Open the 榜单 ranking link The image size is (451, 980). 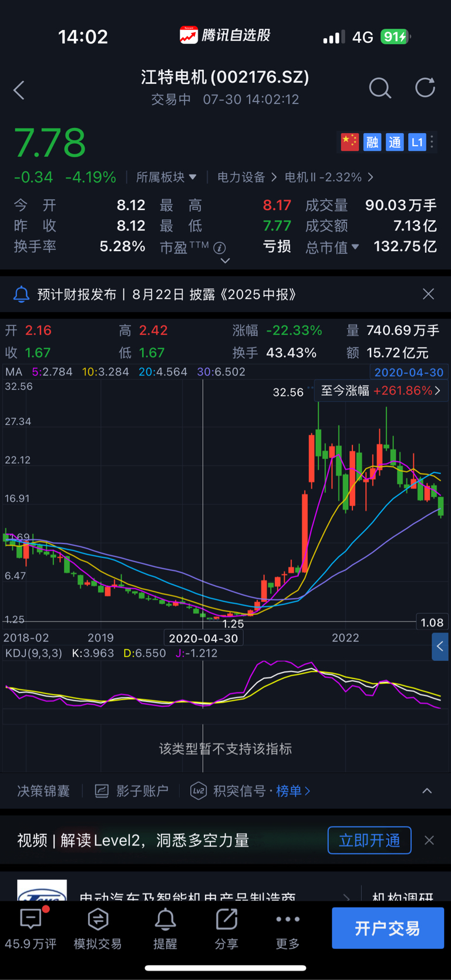(x=292, y=791)
